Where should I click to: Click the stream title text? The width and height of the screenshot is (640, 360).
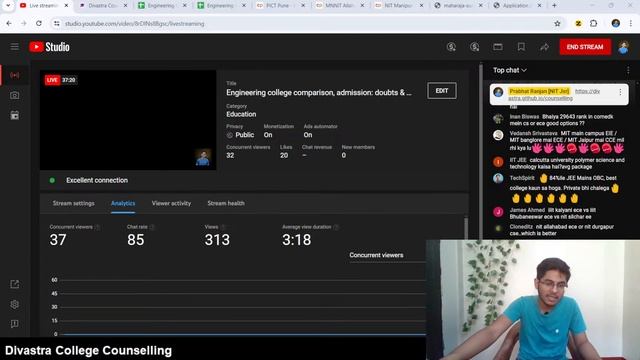coord(319,93)
